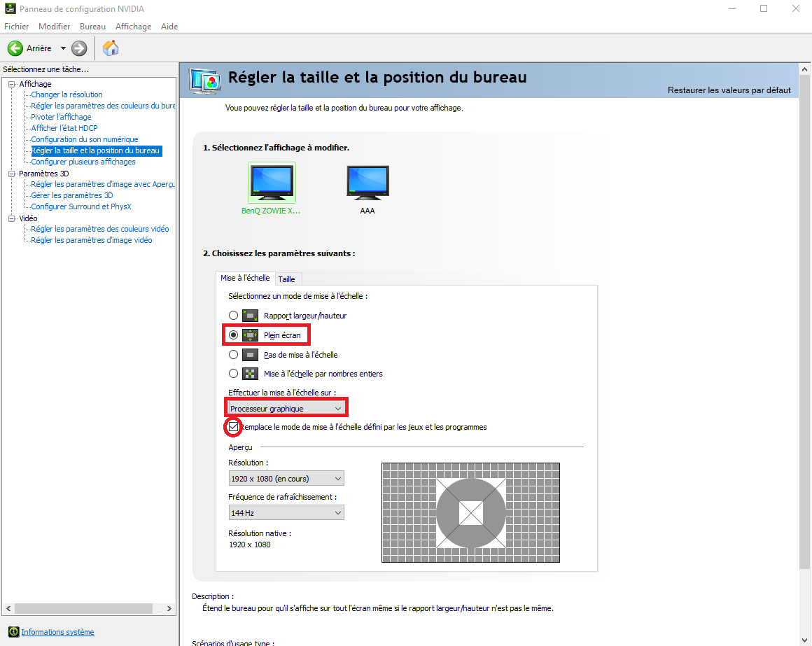Select the Plein écran radio button
Image resolution: width=812 pixels, height=646 pixels.
(234, 335)
